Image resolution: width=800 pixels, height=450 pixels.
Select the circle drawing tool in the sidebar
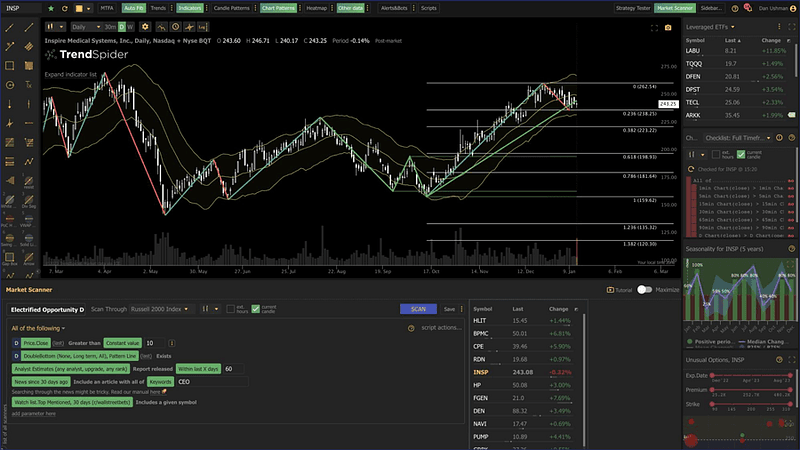[10, 85]
